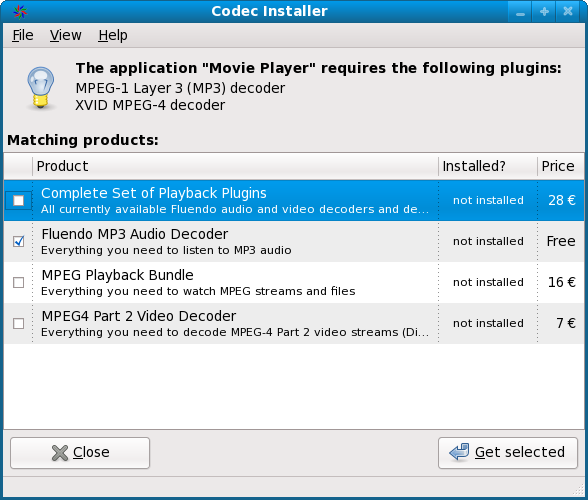
Task: Close the window using title bar X
Action: (568, 12)
